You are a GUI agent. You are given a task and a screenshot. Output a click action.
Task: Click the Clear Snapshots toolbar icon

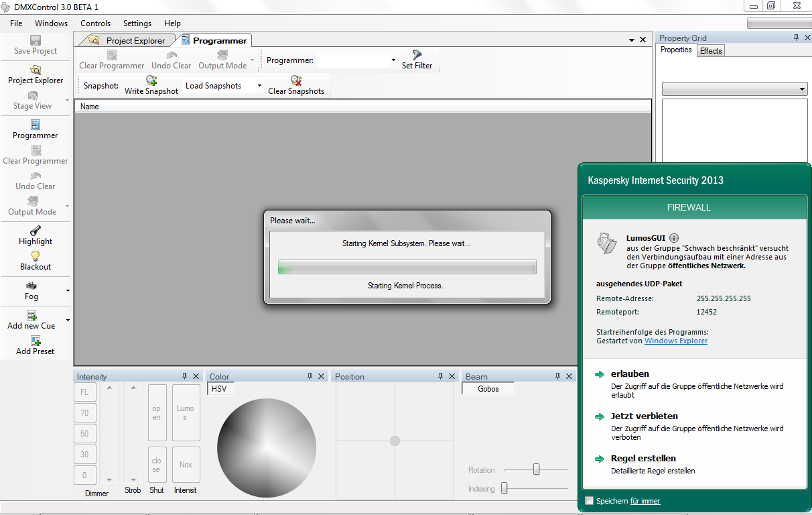(296, 80)
